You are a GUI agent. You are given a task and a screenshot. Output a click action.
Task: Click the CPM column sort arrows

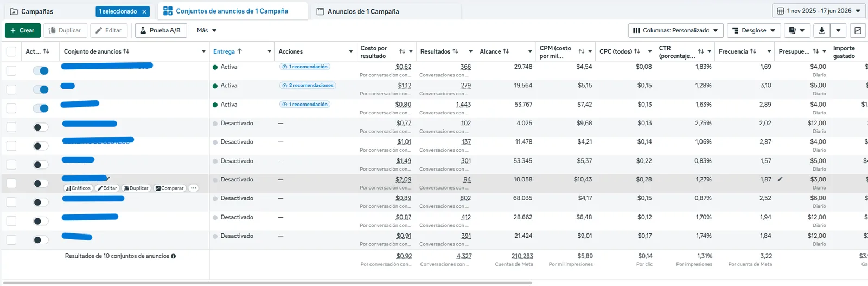coord(581,51)
